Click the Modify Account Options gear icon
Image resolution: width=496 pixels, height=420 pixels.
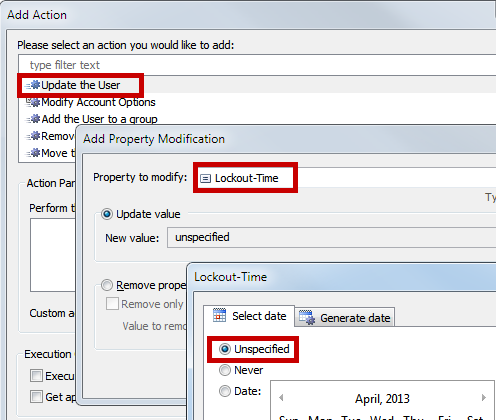coord(33,102)
